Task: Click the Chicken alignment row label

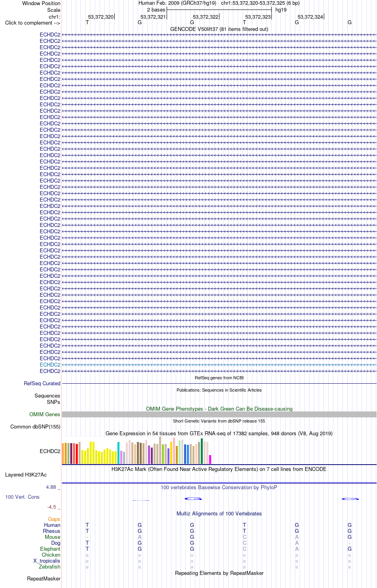Action: coord(51,555)
